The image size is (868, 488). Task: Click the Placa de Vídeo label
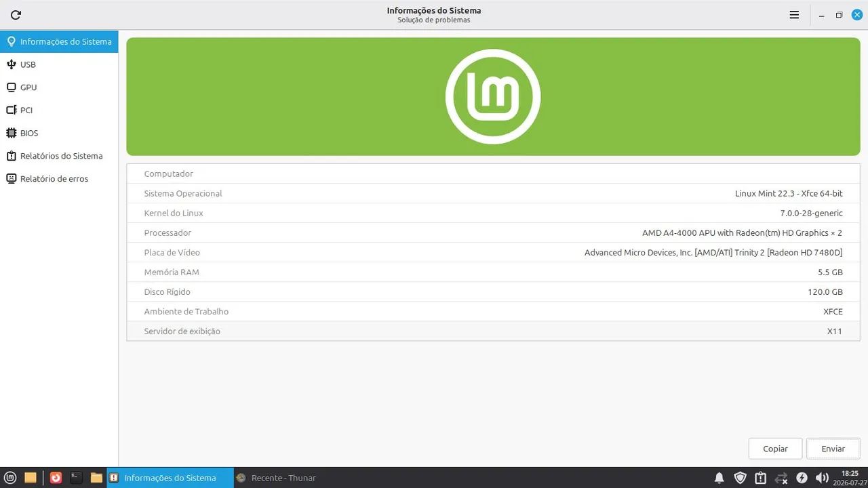172,252
